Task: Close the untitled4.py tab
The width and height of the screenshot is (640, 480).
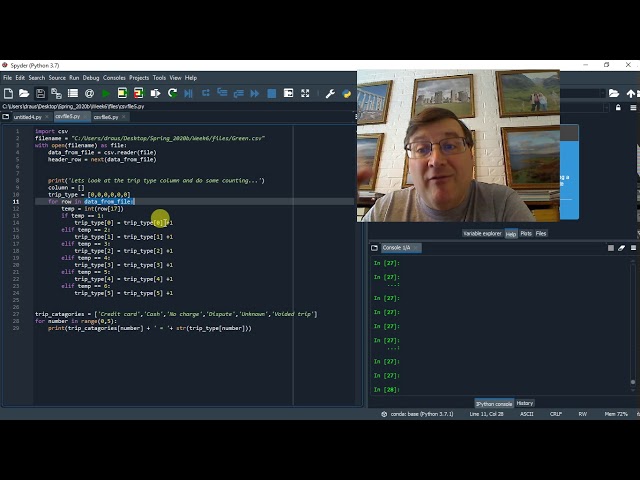Action: point(47,117)
